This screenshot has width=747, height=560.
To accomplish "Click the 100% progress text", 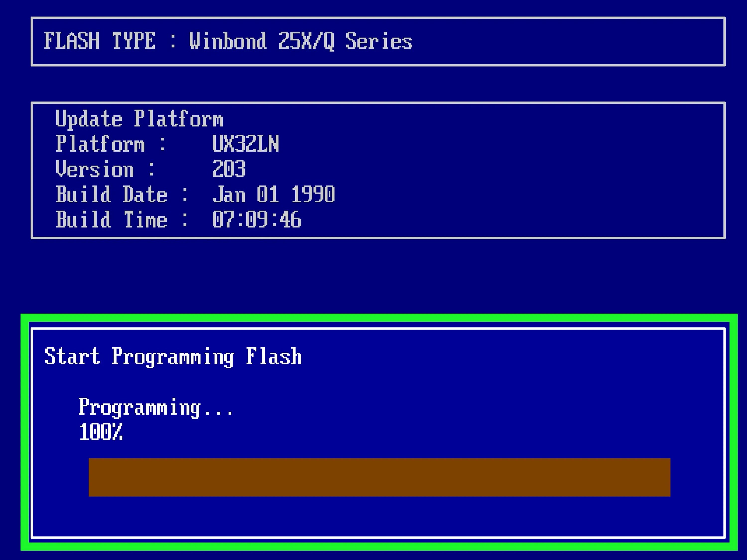I will tap(101, 432).
